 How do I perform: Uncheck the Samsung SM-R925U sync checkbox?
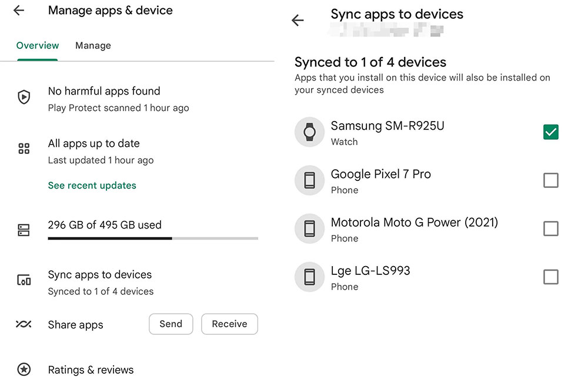[550, 132]
